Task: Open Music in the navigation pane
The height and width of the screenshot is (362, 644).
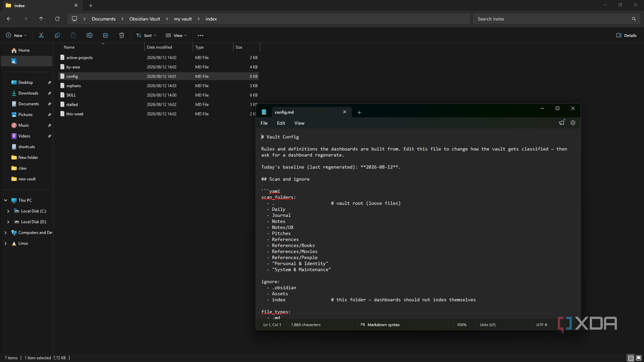Action: [27, 125]
